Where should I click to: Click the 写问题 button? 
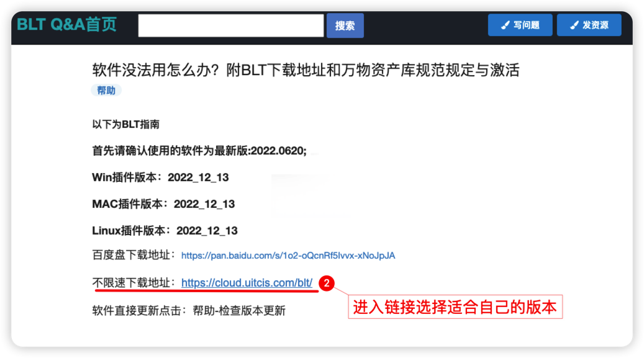[x=520, y=25]
